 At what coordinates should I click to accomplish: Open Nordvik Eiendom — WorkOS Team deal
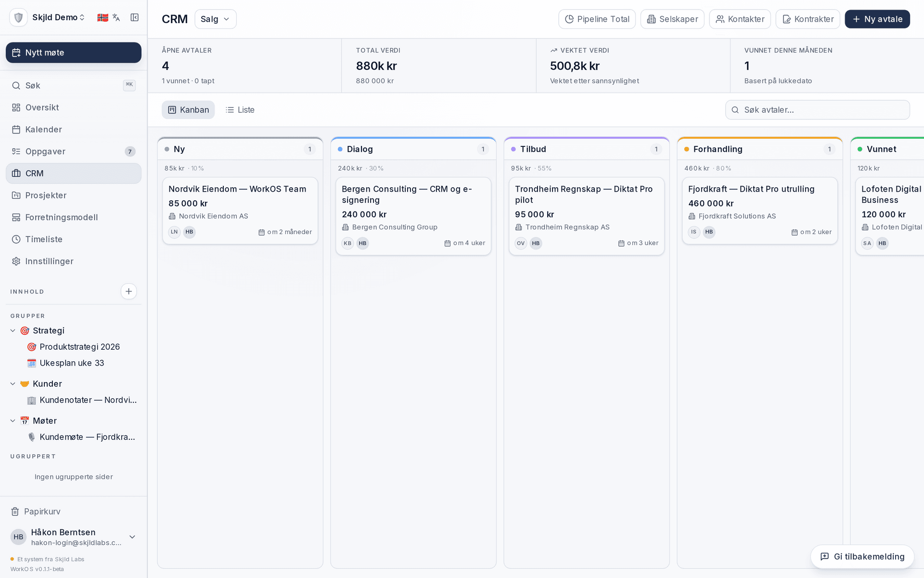coord(240,211)
